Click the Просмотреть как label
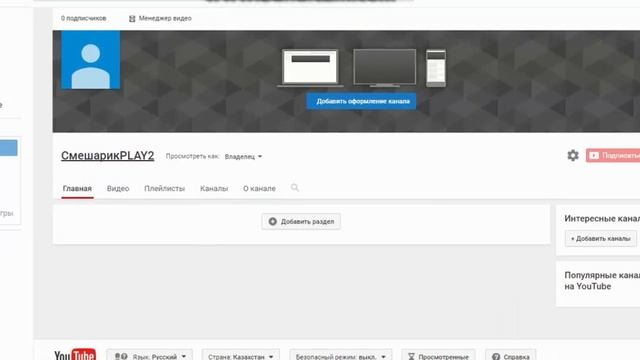Viewport: 640px width, 360px height. 192,156
